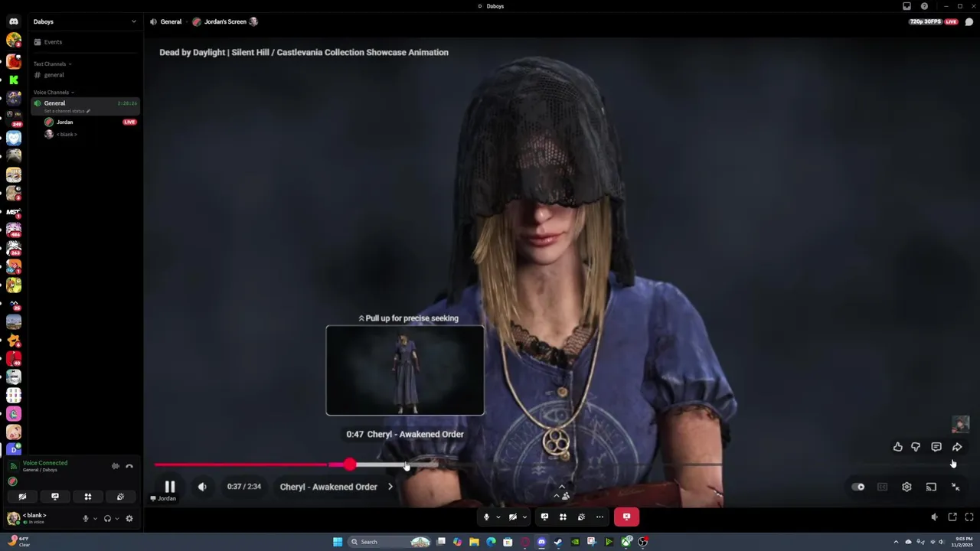Click the Events calendar icon
Image resolution: width=980 pixels, height=551 pixels.
coord(38,42)
